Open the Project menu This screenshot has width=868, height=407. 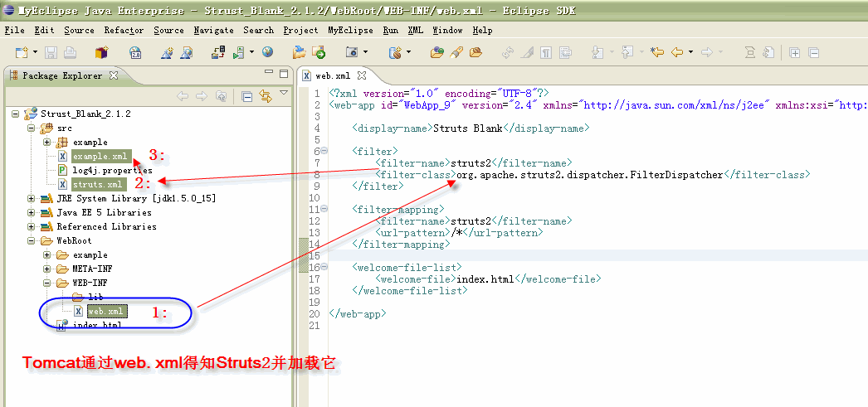(x=300, y=31)
